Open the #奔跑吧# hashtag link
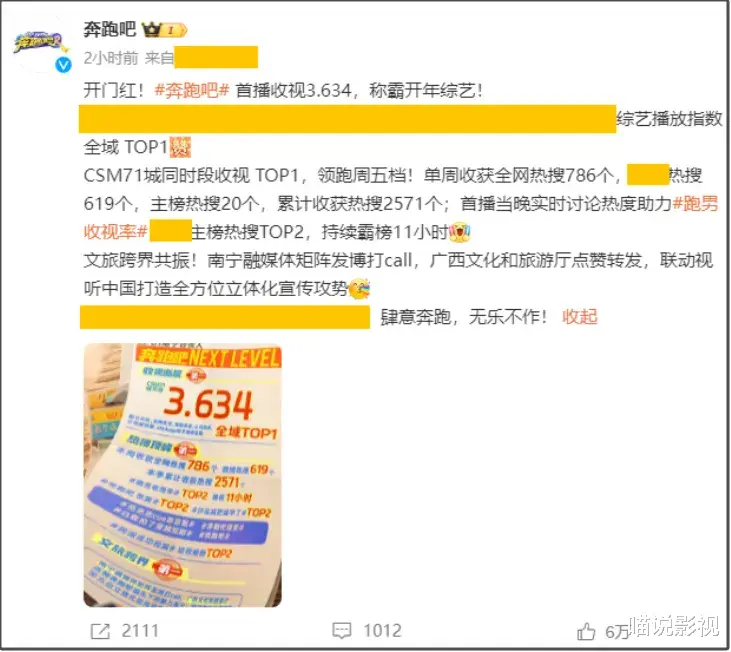The width and height of the screenshot is (731, 652). tap(192, 90)
